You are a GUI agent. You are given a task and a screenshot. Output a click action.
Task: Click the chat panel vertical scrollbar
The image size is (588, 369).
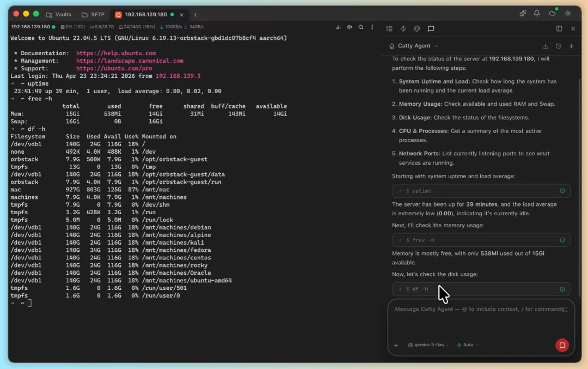coord(579,187)
